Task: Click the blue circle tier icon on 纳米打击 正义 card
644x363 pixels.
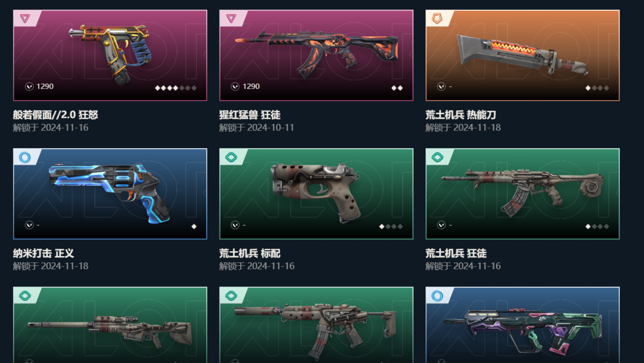Action: 25,157
